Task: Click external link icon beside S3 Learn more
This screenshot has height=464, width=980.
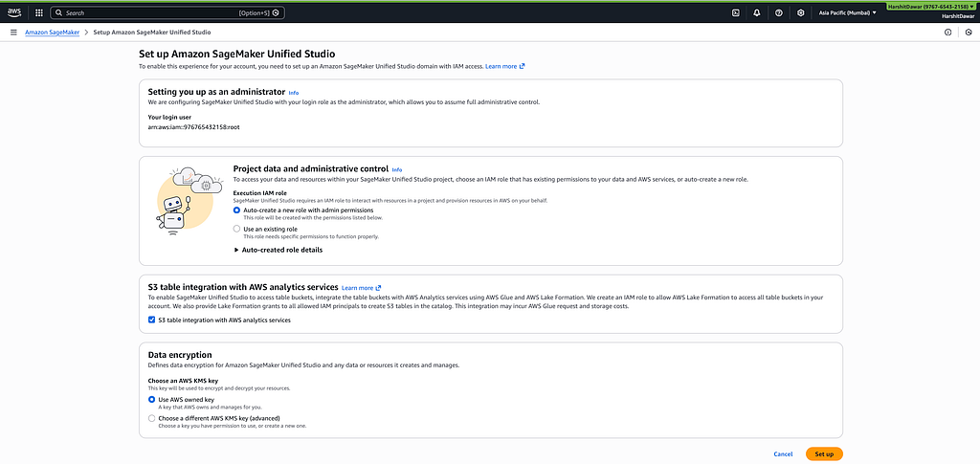Action: 378,288
